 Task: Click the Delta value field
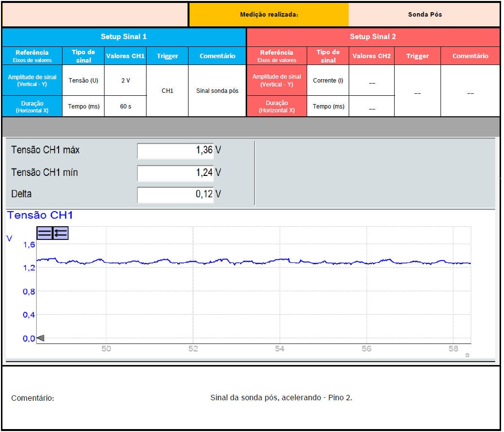coord(175,194)
